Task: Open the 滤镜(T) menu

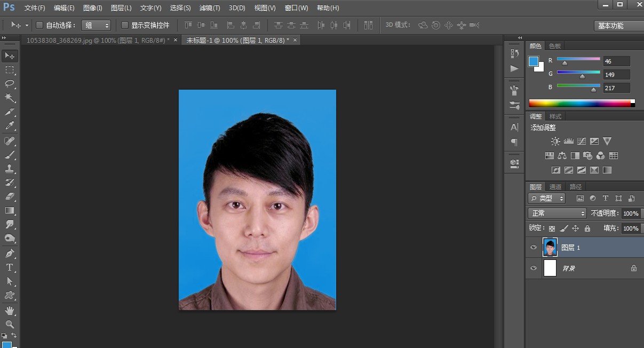Action: (209, 8)
